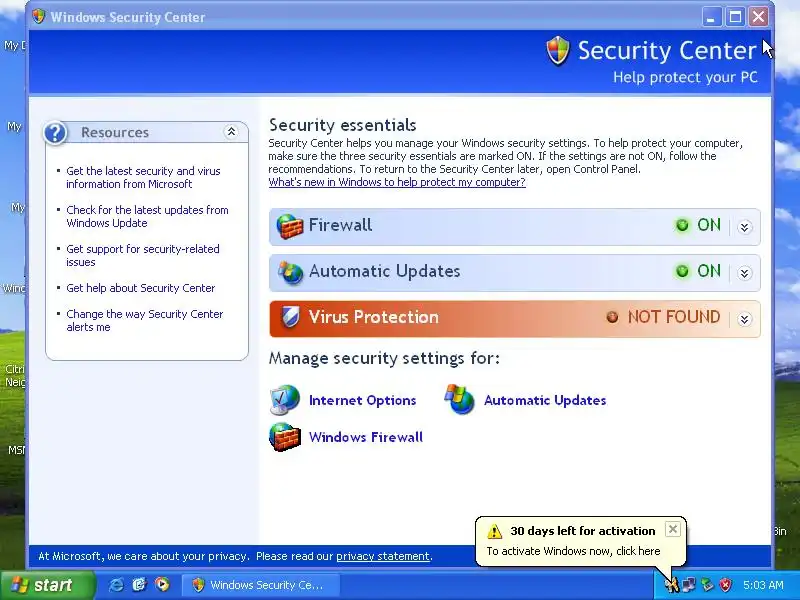Open the privacy statement link
The height and width of the screenshot is (600, 800).
(383, 556)
